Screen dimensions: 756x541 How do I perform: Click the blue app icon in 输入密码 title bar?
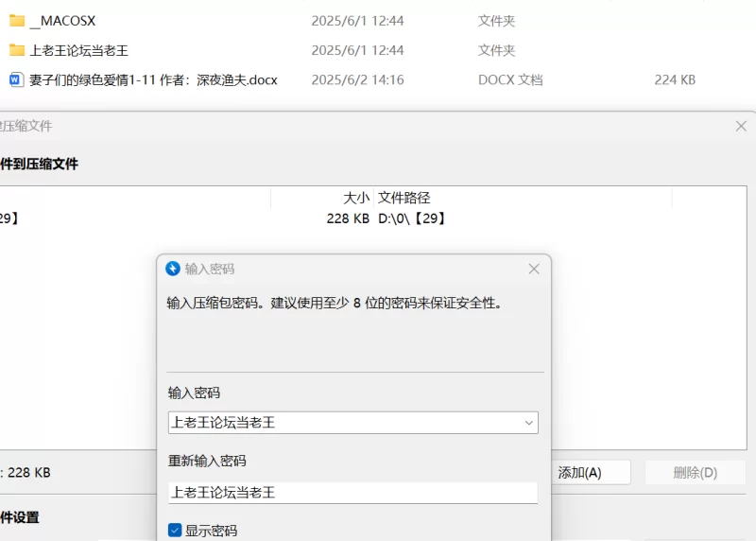[173, 269]
